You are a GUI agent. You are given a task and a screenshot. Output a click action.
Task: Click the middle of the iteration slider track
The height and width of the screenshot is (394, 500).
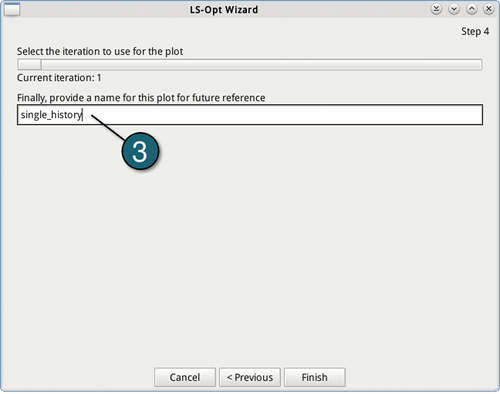click(x=250, y=64)
